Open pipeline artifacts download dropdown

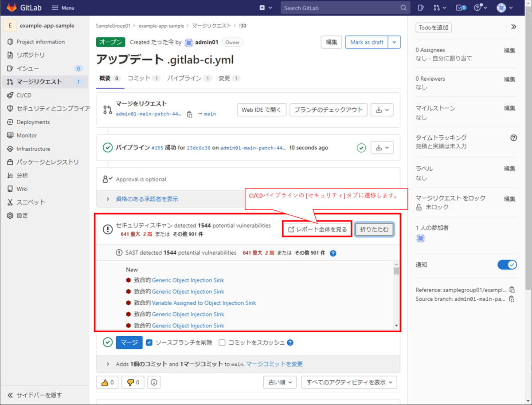coord(382,148)
